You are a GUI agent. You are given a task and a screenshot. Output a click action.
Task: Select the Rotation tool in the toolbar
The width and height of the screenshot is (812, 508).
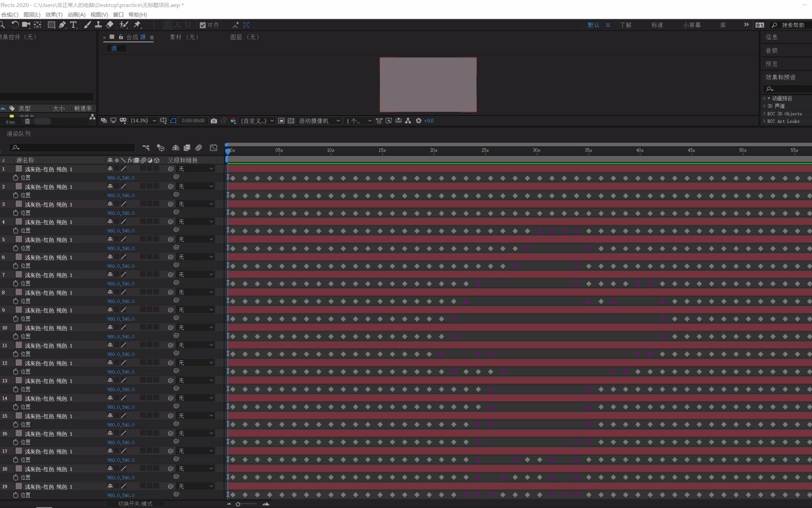click(15, 25)
